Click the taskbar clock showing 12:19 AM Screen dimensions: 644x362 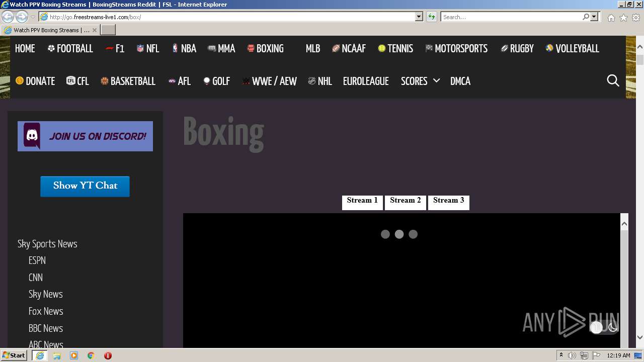pyautogui.click(x=618, y=355)
